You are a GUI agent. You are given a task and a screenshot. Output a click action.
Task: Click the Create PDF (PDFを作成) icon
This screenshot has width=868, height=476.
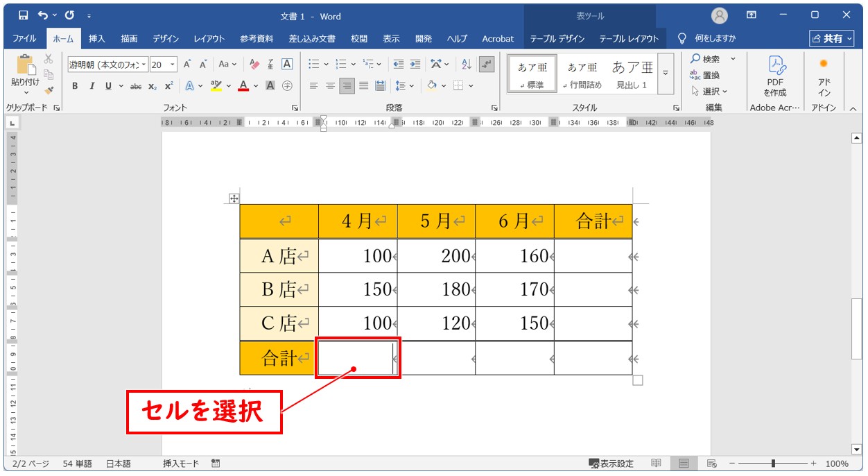[774, 76]
